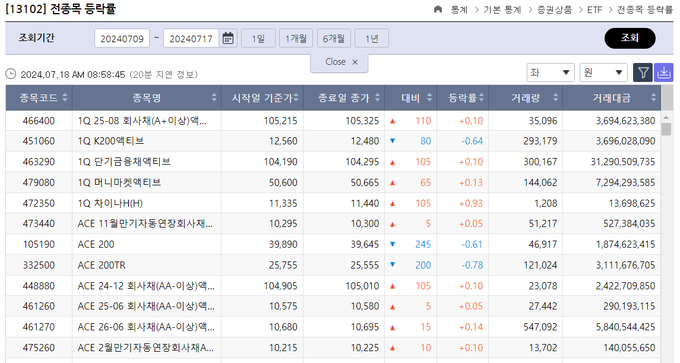680x363 pixels.
Task: Sort by 대비 column arrows
Action: pyautogui.click(x=429, y=98)
